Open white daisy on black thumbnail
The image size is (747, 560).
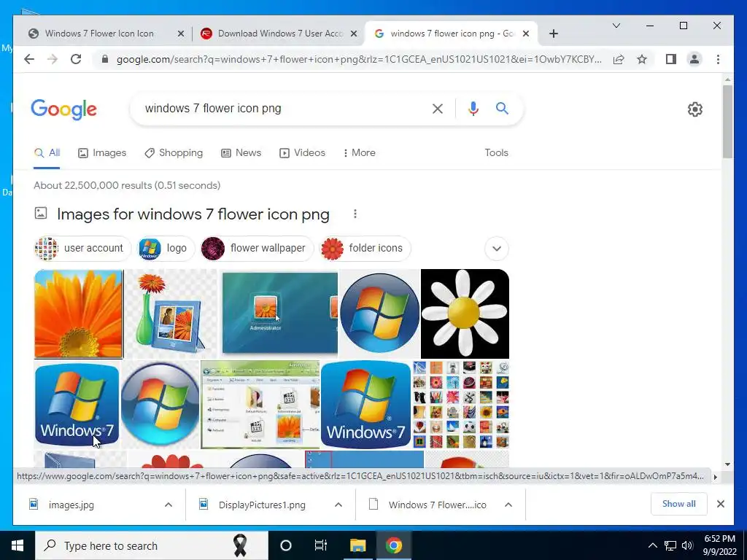point(465,314)
